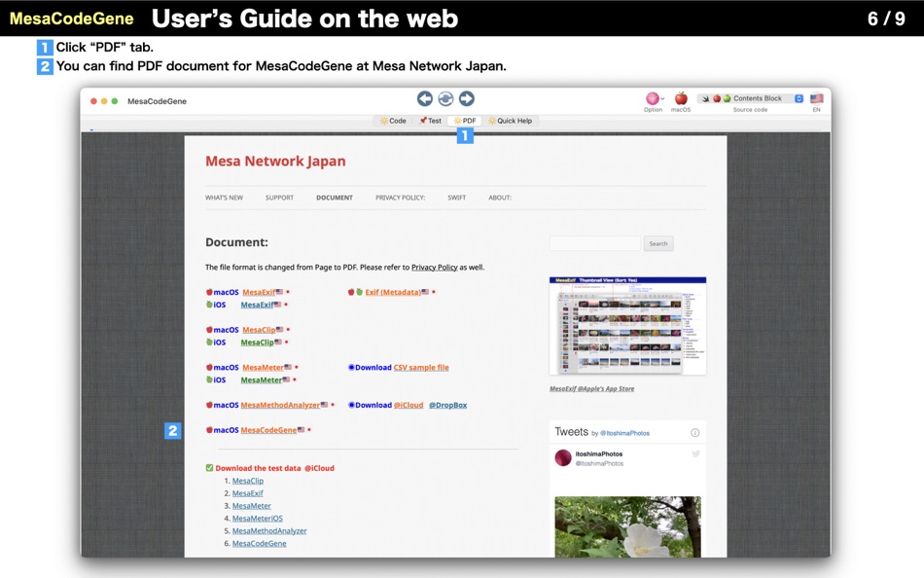Image resolution: width=924 pixels, height=578 pixels.
Task: Open @ItoshimaPhotos link in Tweets header
Action: click(624, 434)
